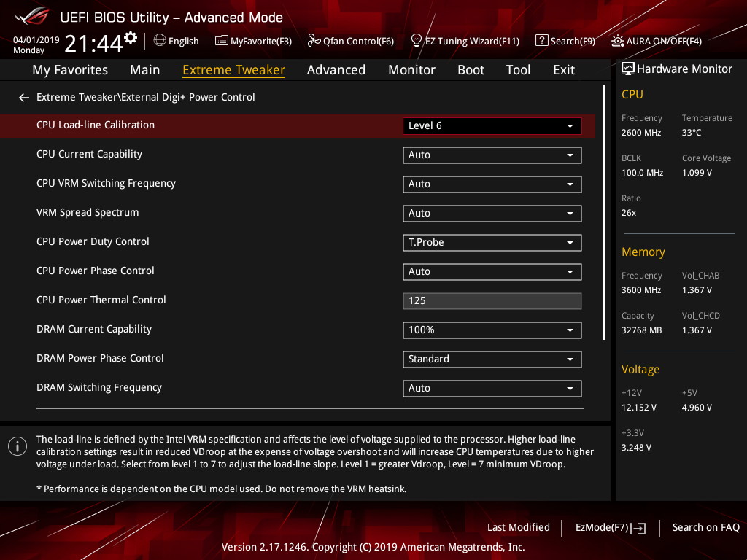Click the BIOS version copyright text
The width and height of the screenshot is (747, 560).
(373, 547)
